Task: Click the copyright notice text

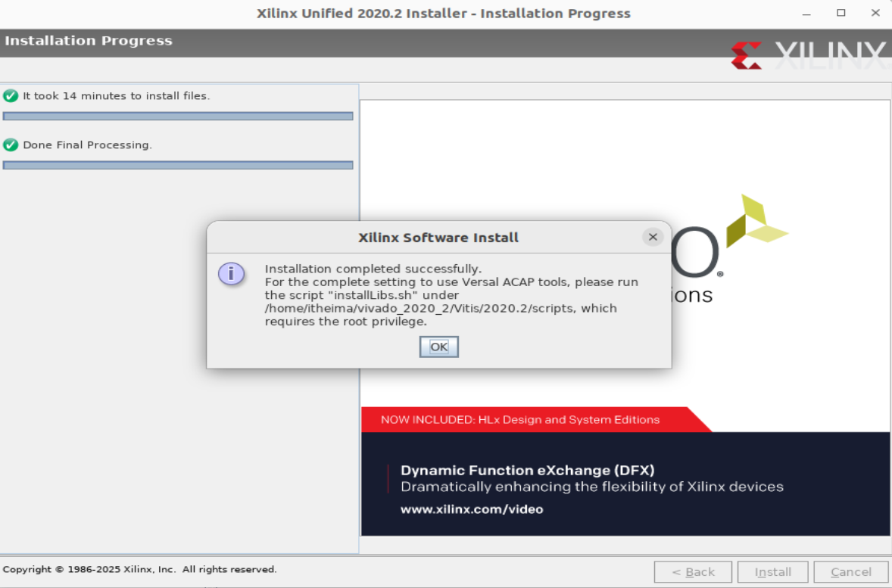Action: click(139, 569)
